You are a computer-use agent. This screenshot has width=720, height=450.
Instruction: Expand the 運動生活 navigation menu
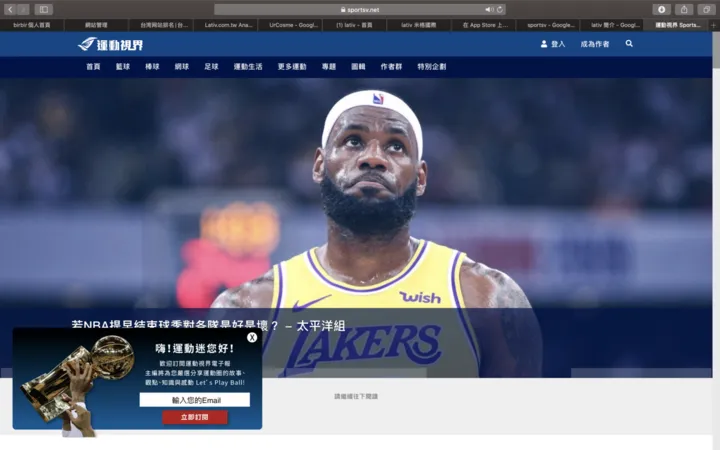[247, 67]
